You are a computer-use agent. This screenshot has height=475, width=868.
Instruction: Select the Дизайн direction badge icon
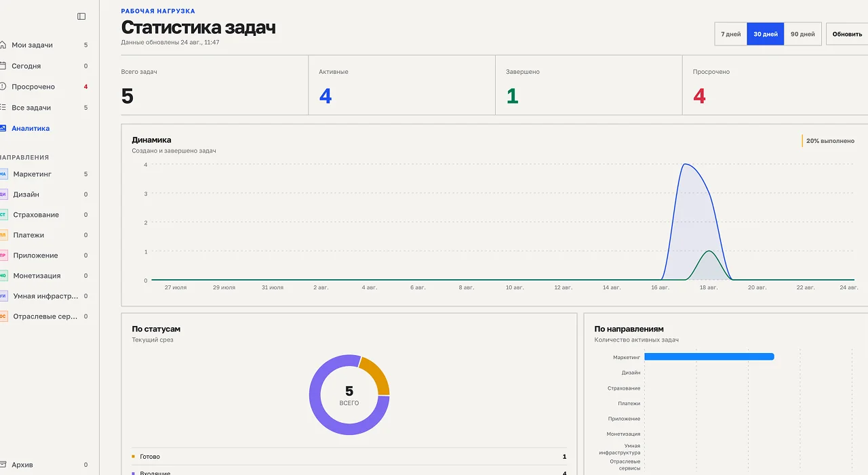(x=3, y=194)
